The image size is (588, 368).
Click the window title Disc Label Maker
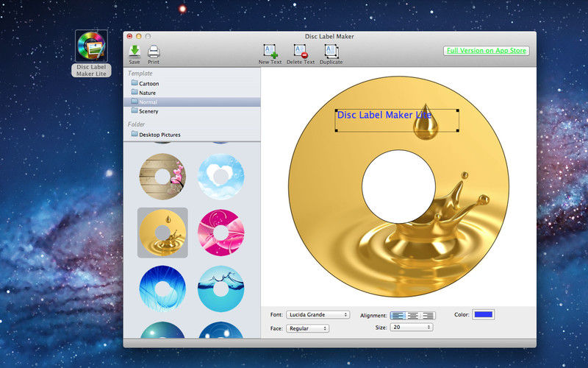329,36
